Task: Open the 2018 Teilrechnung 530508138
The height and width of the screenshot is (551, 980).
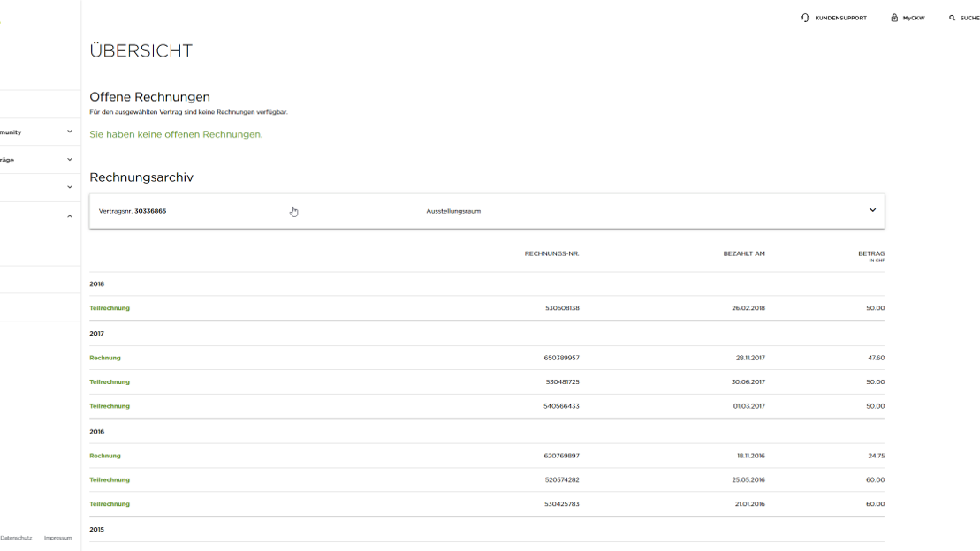Action: (110, 308)
